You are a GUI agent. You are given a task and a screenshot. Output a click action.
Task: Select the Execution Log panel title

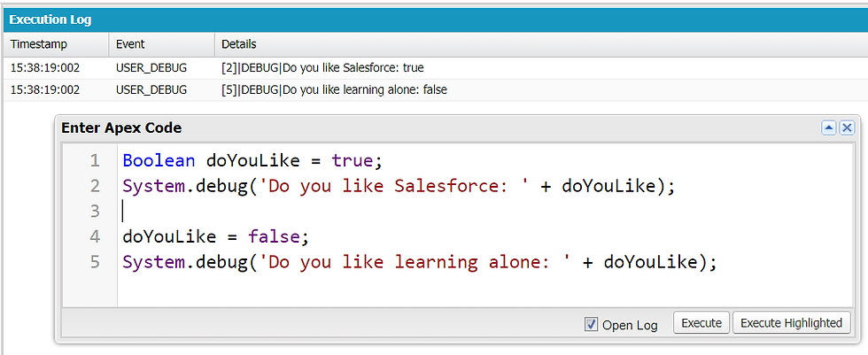coord(50,20)
